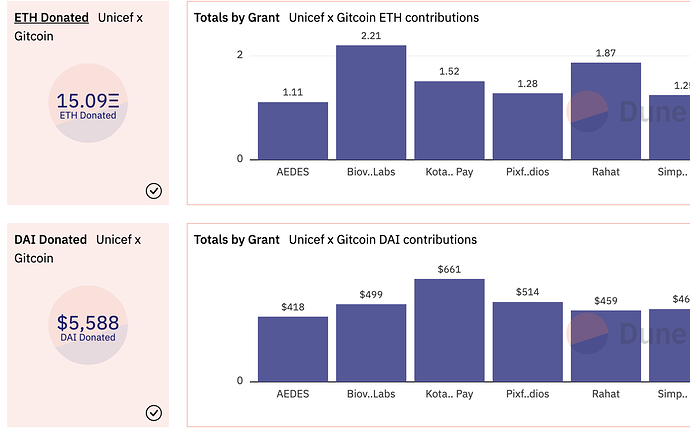Click the 15.09 ETH Donated counter circle
Screen dimensions: 690x429
pyautogui.click(x=88, y=103)
